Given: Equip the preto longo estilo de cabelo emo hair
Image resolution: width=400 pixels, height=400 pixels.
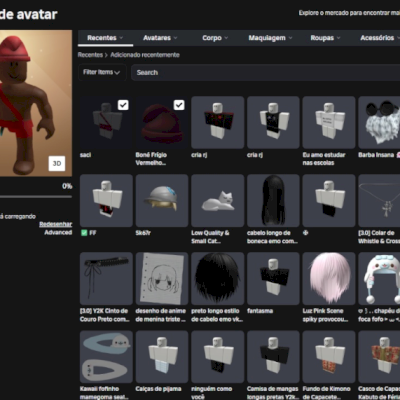Looking at the screenshot, I should point(218,278).
